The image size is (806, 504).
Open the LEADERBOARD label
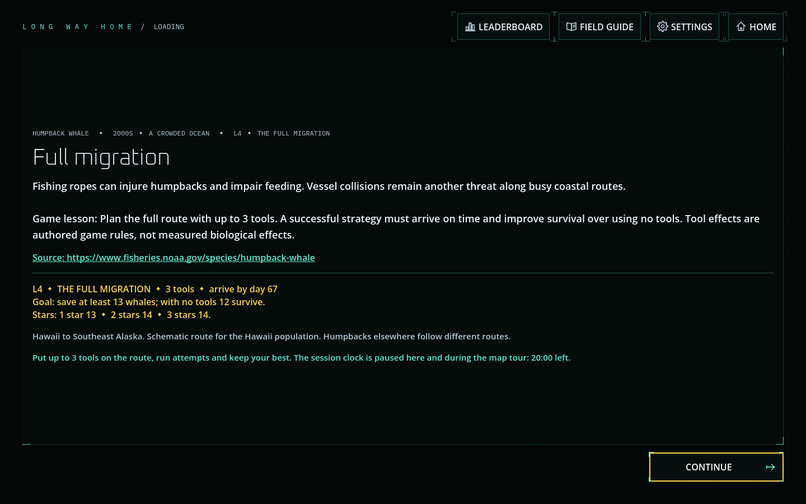510,27
